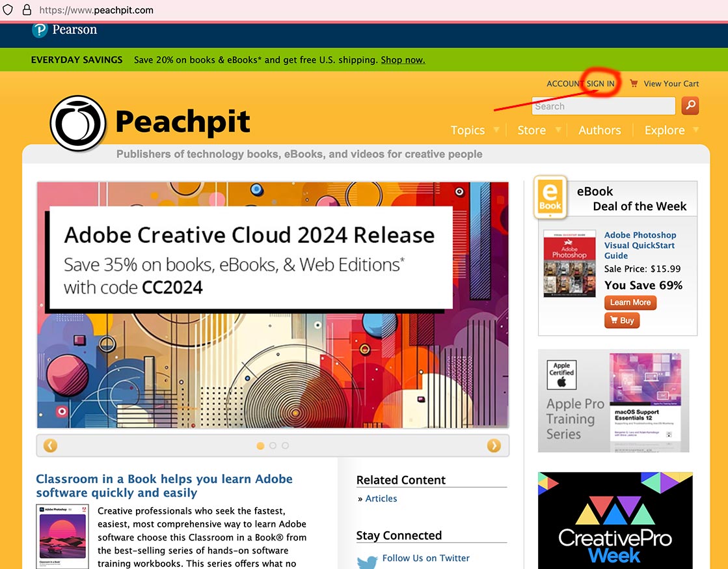Screen dimensions: 728x569
Task: Click the Shop now link
Action: pyautogui.click(x=403, y=60)
